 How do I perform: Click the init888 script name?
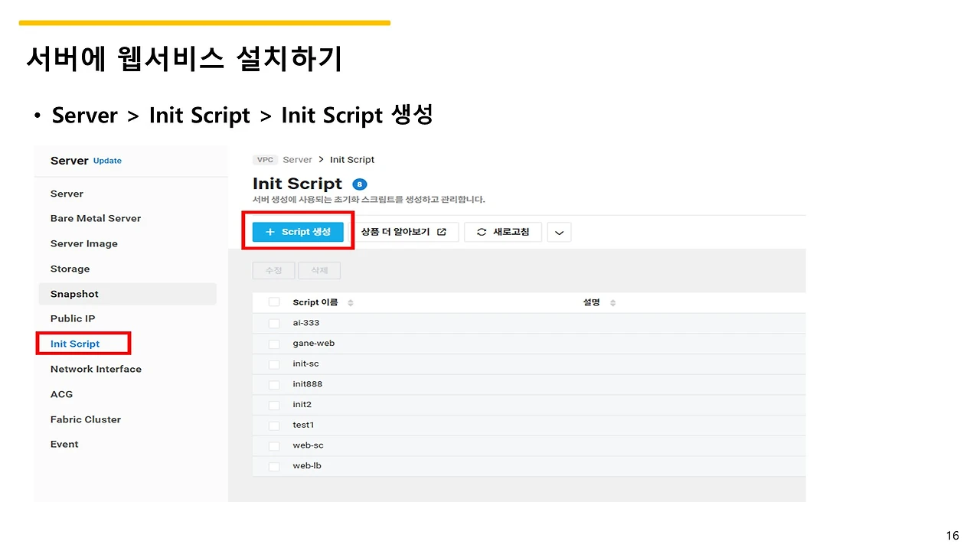tap(308, 384)
